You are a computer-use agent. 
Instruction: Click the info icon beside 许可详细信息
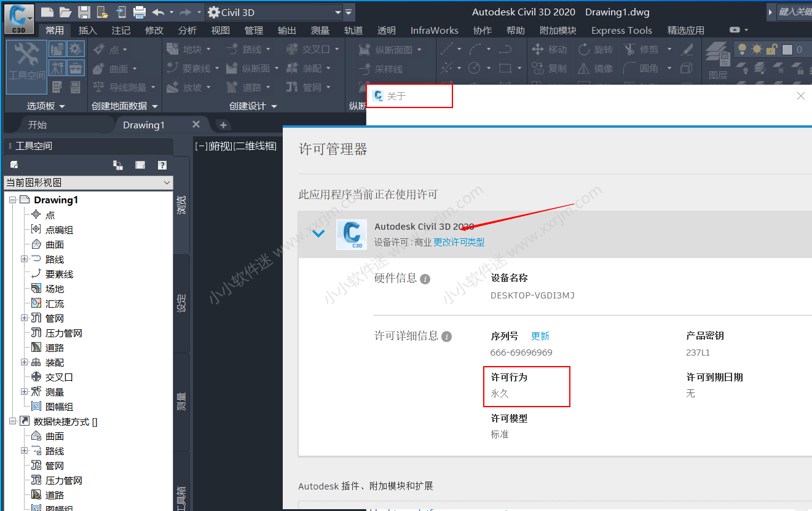tap(447, 337)
